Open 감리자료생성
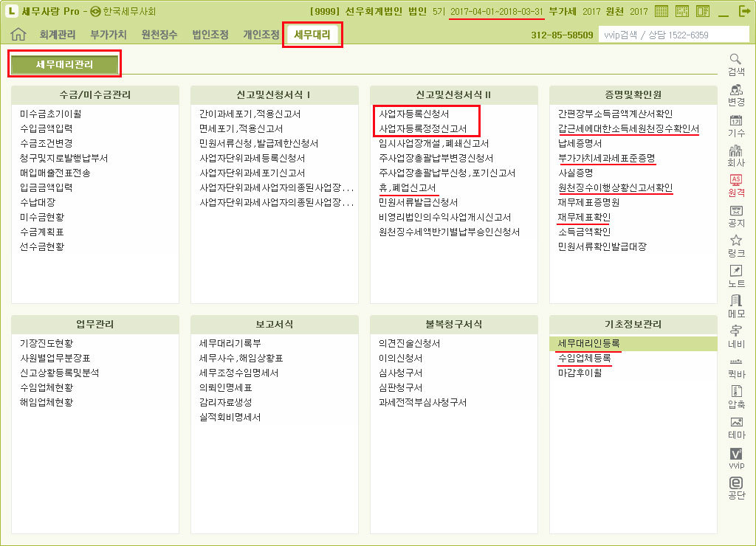This screenshot has height=546, width=756. 226,402
